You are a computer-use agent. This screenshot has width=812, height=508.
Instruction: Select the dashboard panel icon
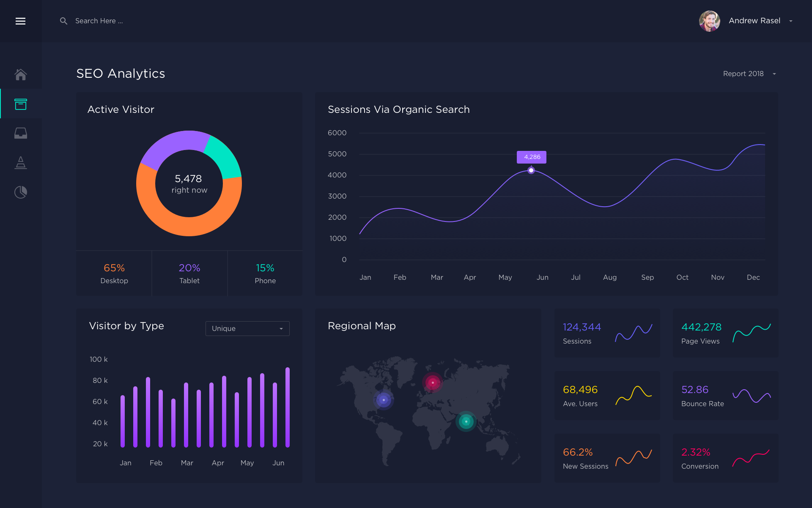[x=20, y=105]
